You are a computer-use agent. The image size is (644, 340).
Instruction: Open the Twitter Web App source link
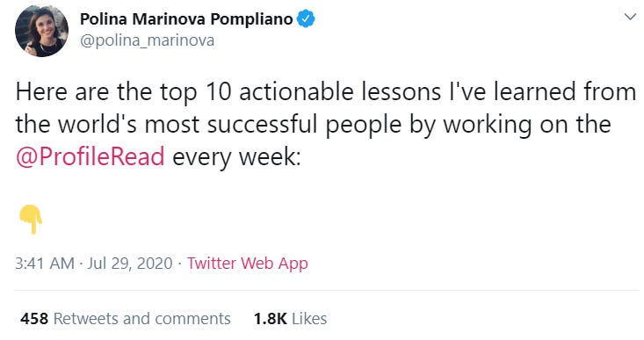247,264
